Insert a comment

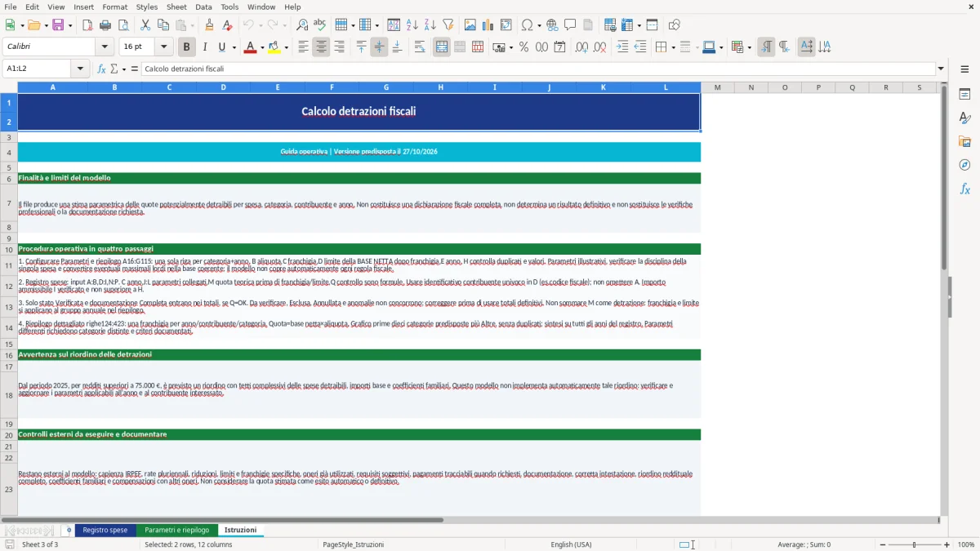(x=570, y=25)
